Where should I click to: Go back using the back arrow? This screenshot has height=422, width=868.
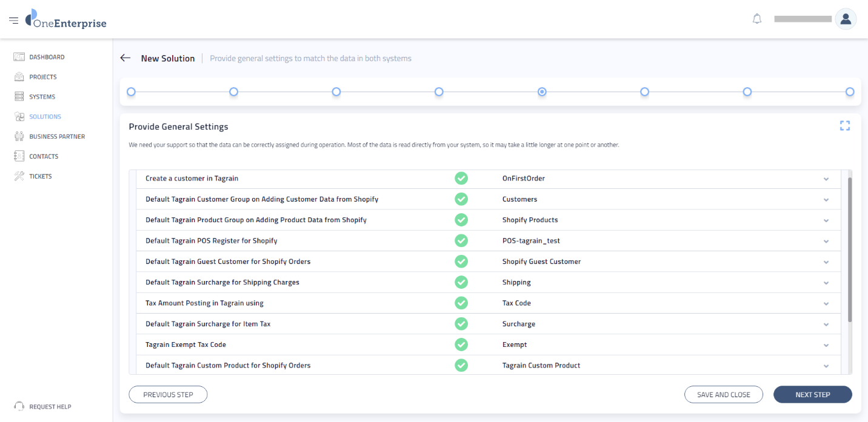coord(125,58)
